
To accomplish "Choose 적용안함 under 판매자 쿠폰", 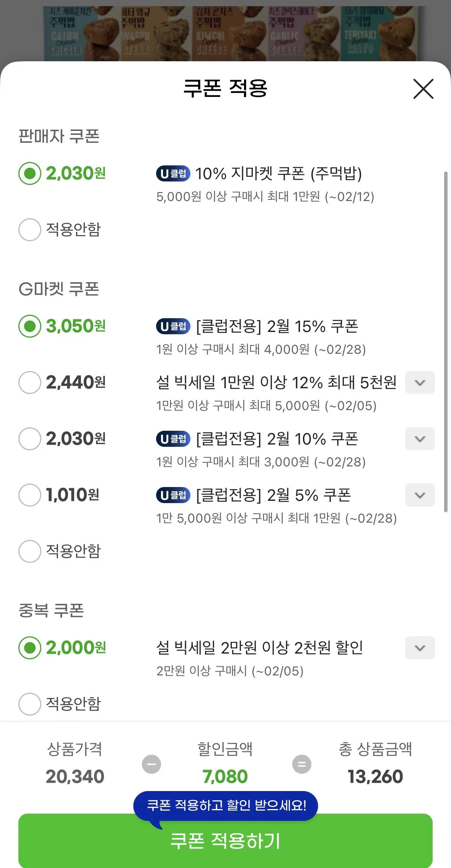I will (30, 230).
